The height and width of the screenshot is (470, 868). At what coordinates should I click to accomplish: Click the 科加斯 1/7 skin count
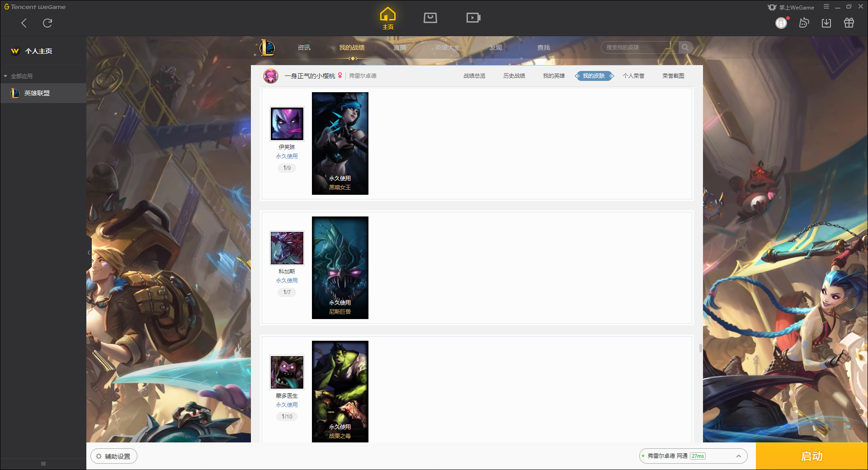click(287, 292)
